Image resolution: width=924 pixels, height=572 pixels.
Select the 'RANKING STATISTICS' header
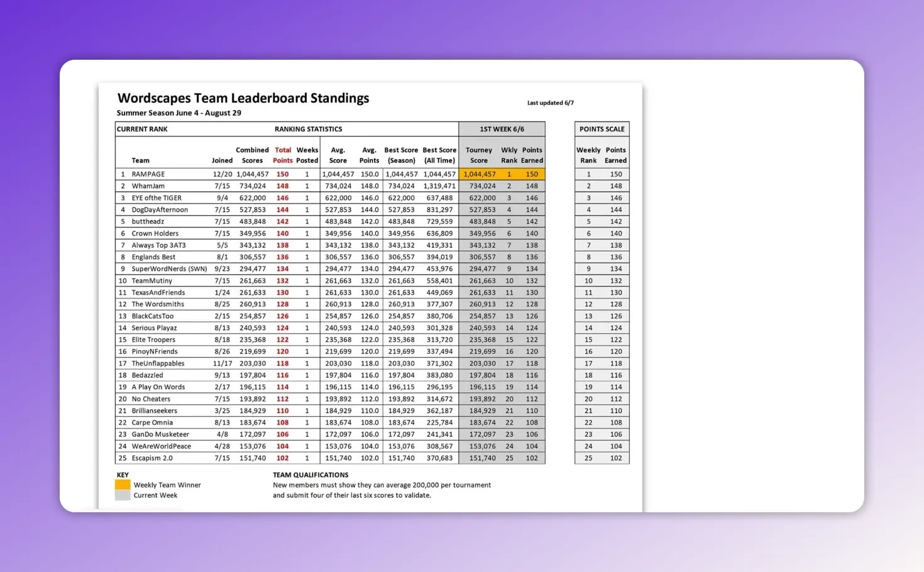[308, 129]
